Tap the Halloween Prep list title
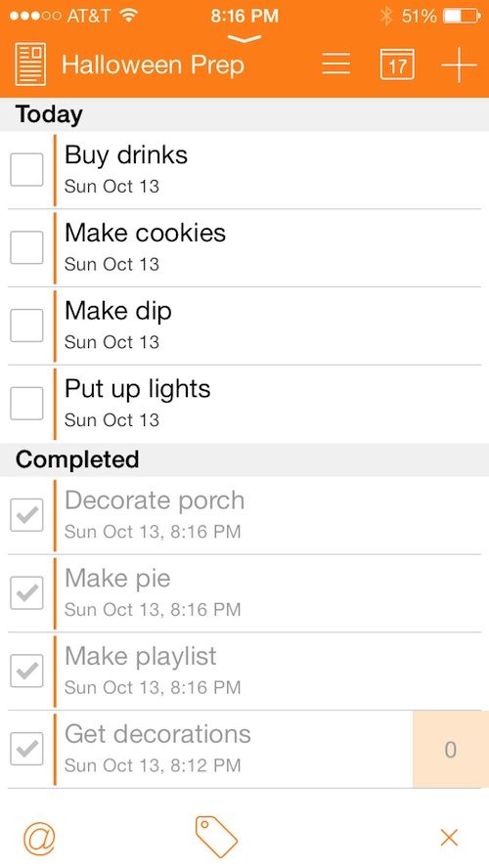Screen dimensions: 489x868 point(153,65)
